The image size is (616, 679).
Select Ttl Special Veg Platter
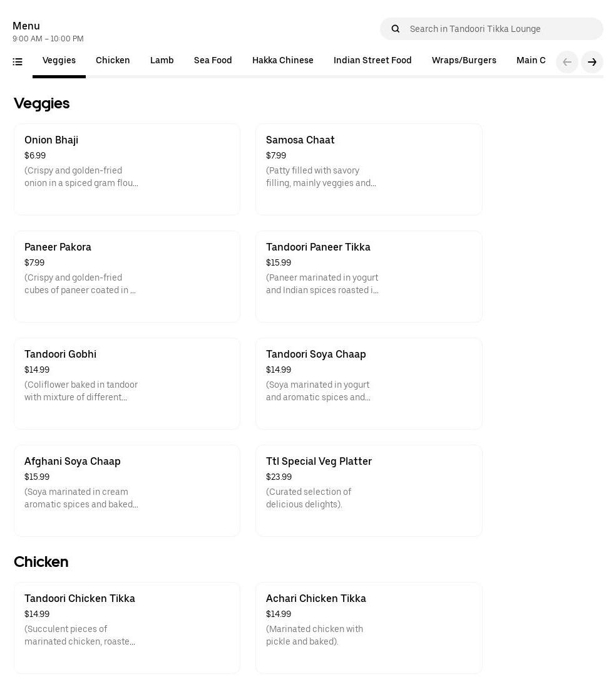pyautogui.click(x=369, y=490)
